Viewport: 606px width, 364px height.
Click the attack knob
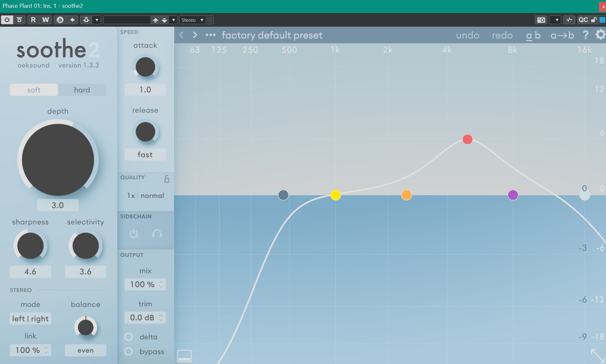coord(145,67)
